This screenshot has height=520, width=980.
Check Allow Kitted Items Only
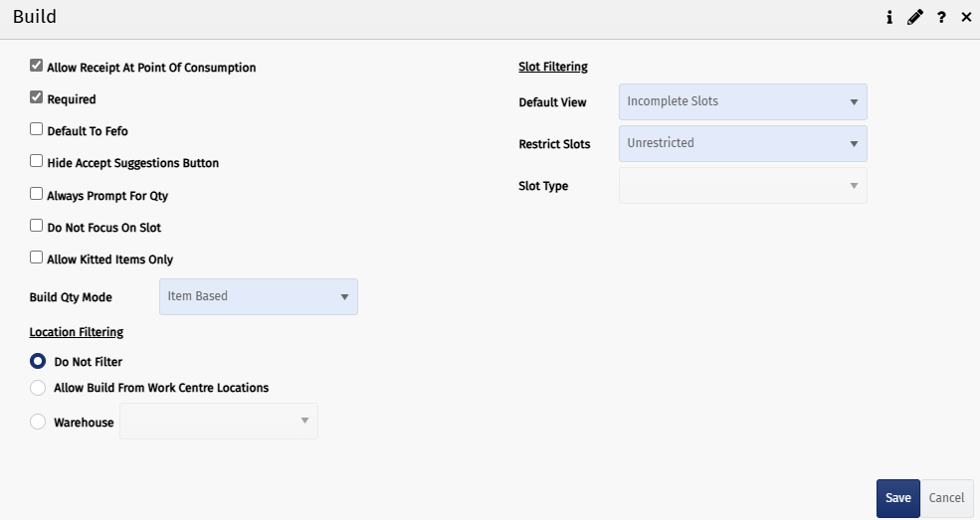(x=37, y=259)
